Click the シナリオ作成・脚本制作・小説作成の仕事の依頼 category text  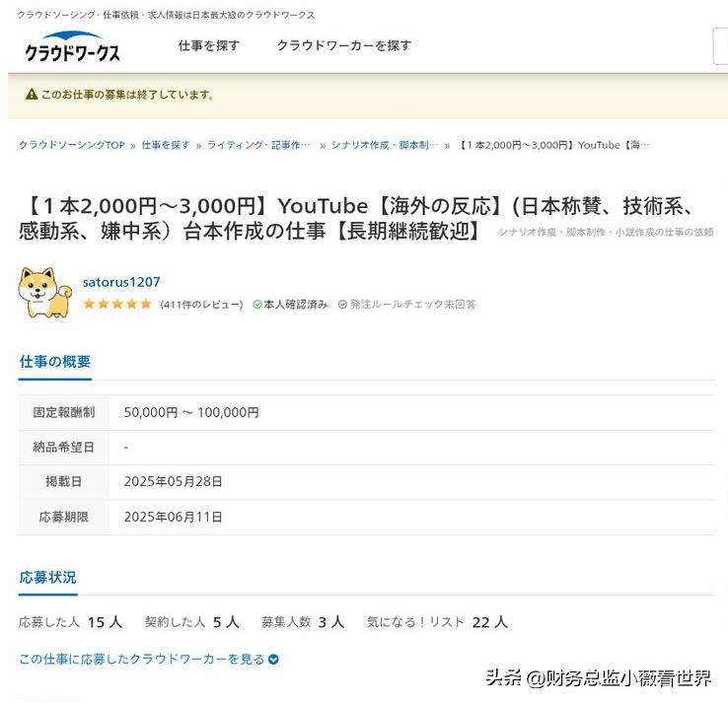[606, 232]
